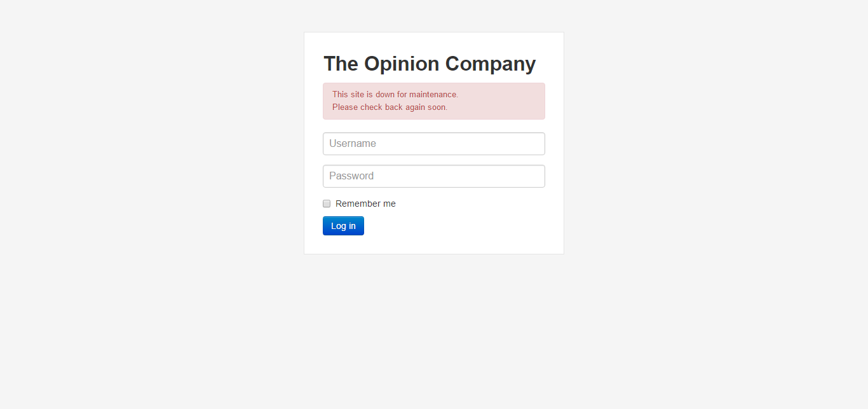
Task: Click the word "maintenance" in the alert
Action: click(x=433, y=95)
